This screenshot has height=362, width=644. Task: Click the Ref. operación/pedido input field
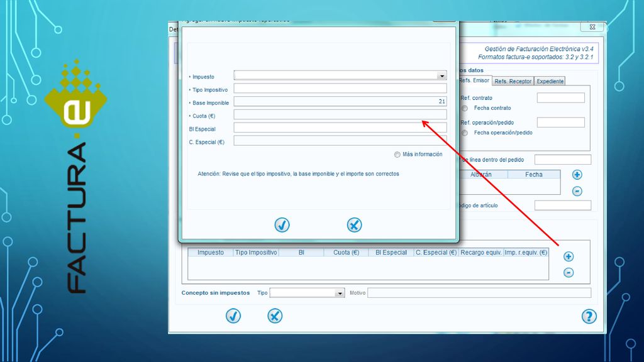tap(560, 123)
